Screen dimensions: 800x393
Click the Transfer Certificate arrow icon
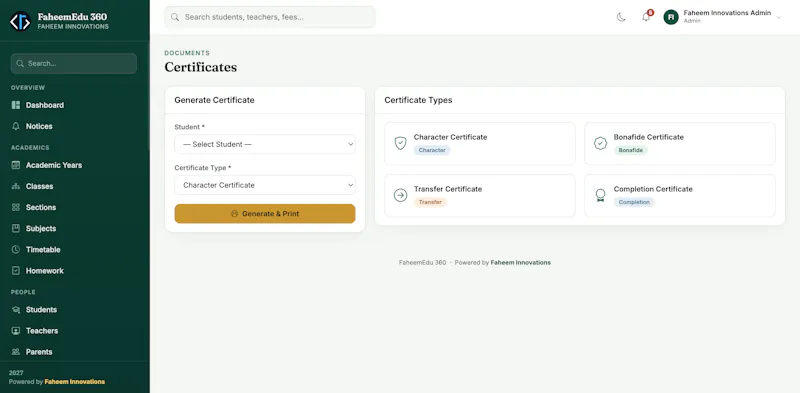click(401, 195)
